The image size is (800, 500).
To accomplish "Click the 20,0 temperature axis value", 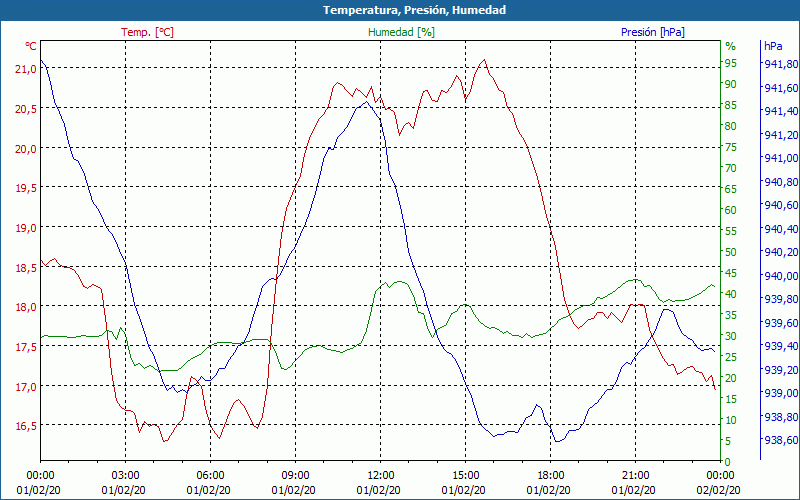I will (x=26, y=148).
